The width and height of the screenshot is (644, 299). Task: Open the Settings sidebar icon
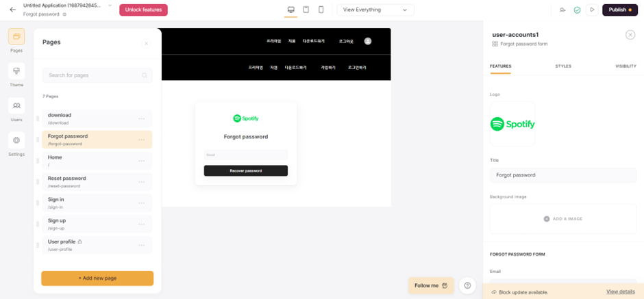point(16,140)
